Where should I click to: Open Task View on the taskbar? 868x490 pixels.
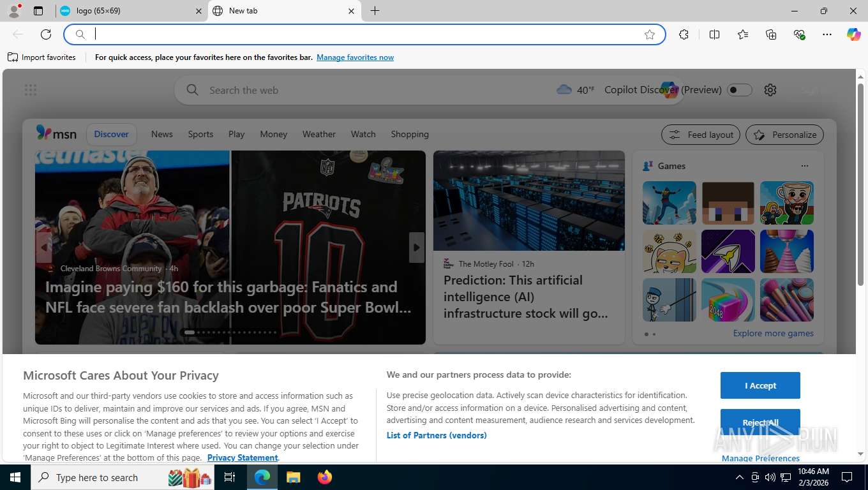pos(230,477)
